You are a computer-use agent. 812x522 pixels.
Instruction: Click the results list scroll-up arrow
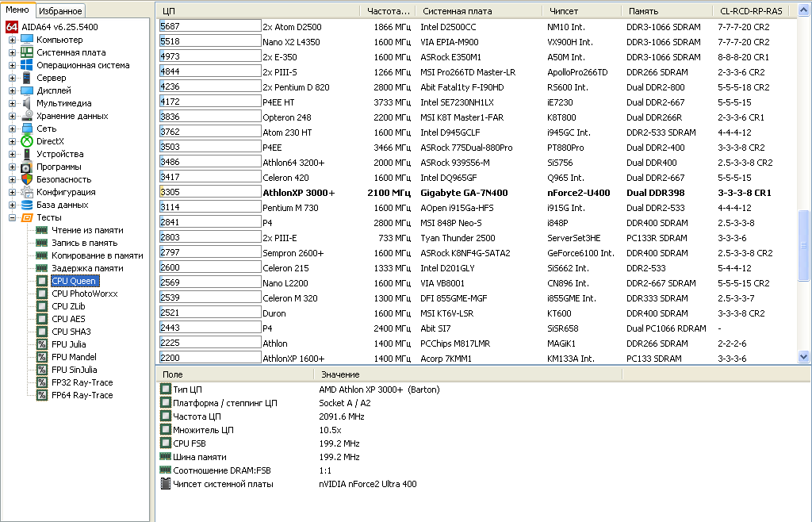click(804, 11)
